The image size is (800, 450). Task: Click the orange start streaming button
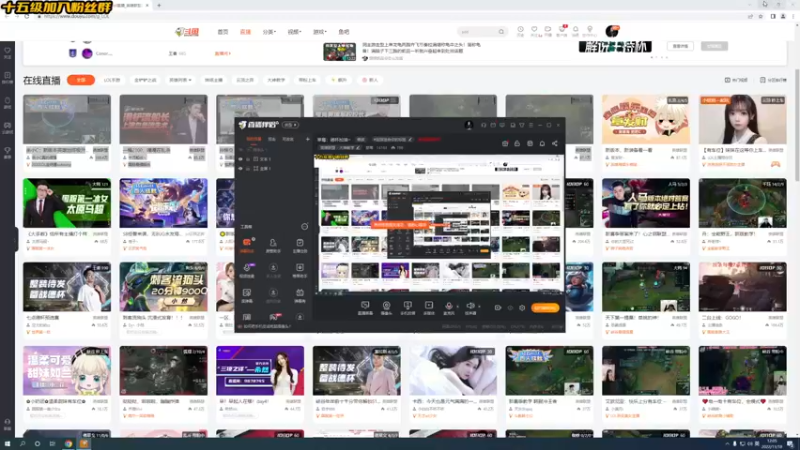[544, 308]
